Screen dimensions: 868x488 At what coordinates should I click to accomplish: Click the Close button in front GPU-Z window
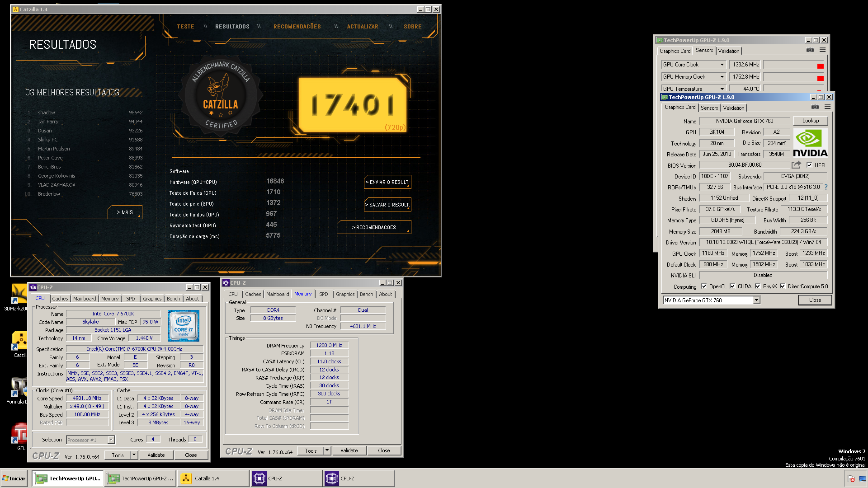point(815,300)
